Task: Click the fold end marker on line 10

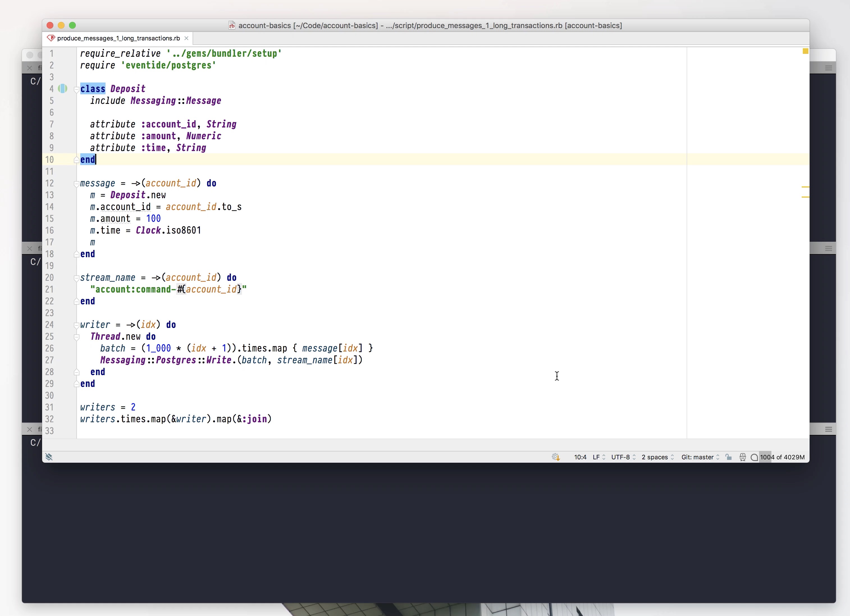Action: tap(76, 160)
